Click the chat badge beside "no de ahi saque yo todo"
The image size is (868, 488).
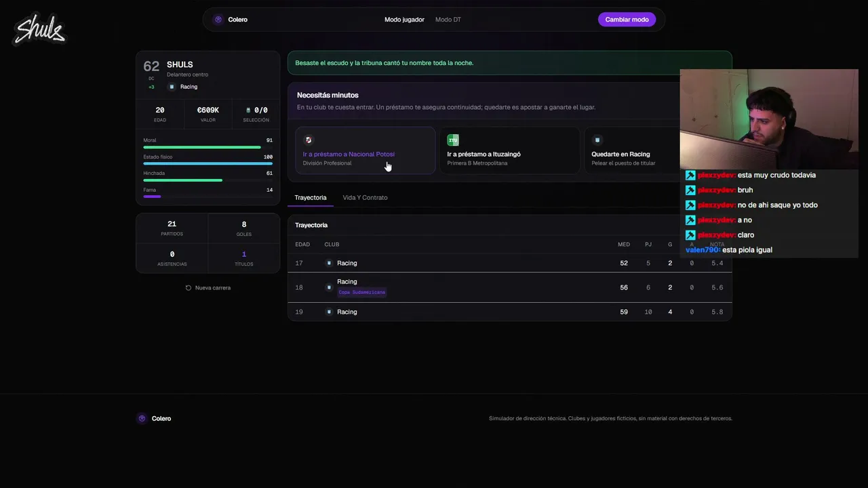pyautogui.click(x=690, y=205)
